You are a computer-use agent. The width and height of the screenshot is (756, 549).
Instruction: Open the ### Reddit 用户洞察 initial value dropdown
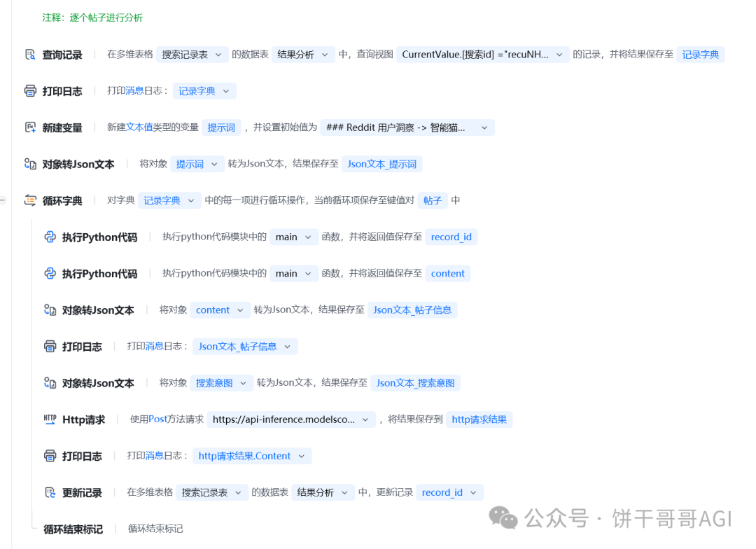407,127
